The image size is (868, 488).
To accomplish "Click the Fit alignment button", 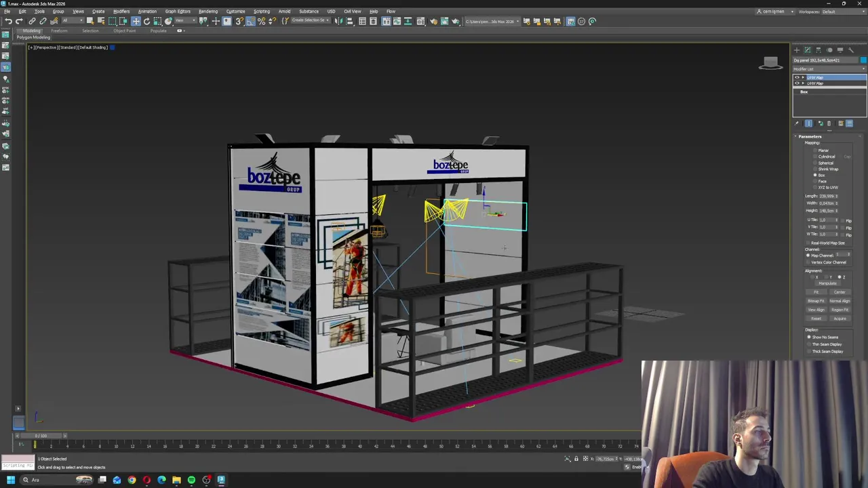I will (816, 292).
